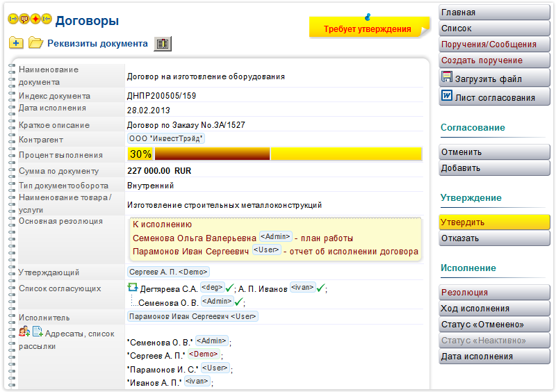The width and height of the screenshot is (556, 392).
Task: Click the green checkmark after <ivan>
Action: tap(320, 288)
